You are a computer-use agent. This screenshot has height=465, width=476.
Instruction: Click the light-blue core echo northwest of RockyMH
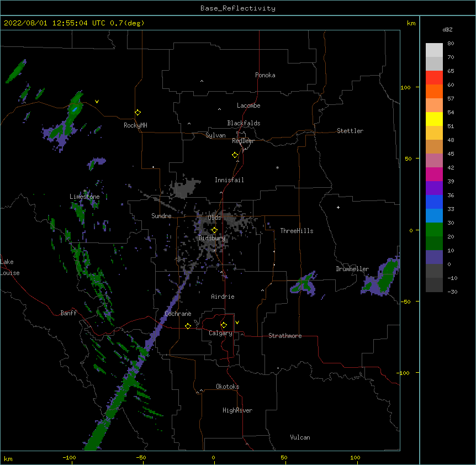tap(75, 109)
